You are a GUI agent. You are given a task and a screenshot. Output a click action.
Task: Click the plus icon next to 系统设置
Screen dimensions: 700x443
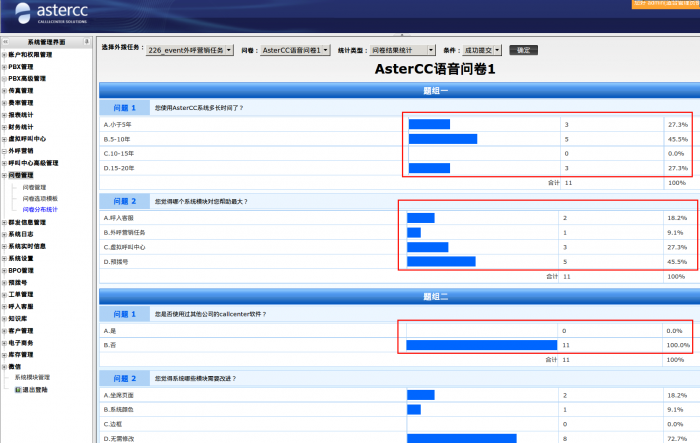(4, 258)
